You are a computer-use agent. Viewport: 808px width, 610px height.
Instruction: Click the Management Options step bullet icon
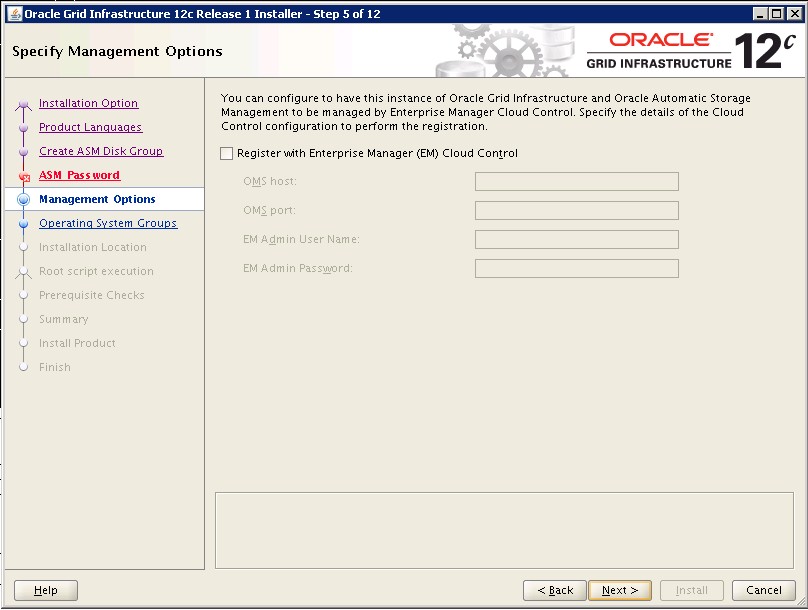[x=23, y=199]
